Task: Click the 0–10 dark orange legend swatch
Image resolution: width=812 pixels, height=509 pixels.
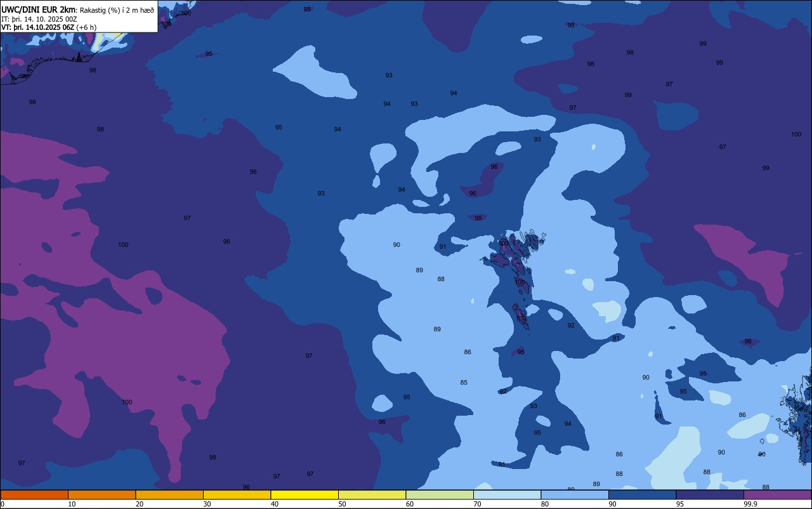Action: coord(34,494)
